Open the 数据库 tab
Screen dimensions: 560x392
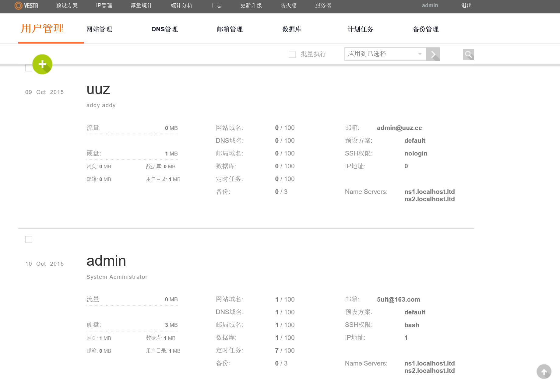coord(292,29)
